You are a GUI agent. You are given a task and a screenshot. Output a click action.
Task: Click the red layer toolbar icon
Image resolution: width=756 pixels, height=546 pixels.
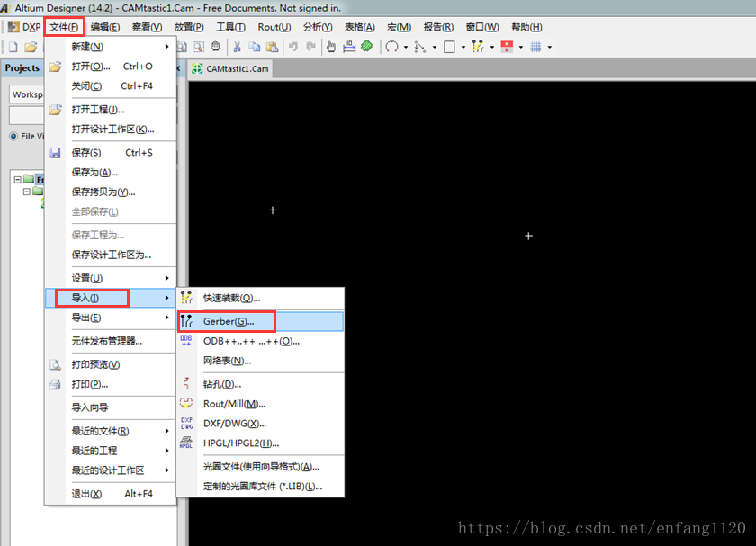pos(507,47)
